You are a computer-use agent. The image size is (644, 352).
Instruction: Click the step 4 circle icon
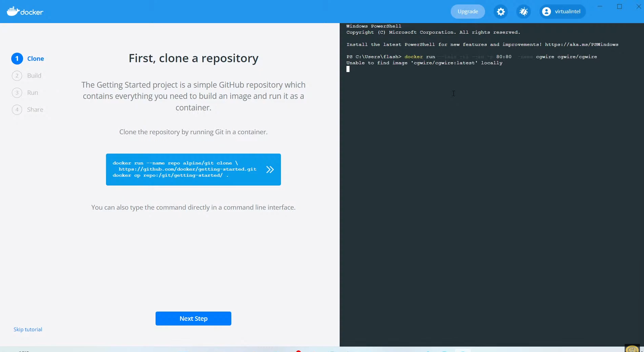pos(17,109)
